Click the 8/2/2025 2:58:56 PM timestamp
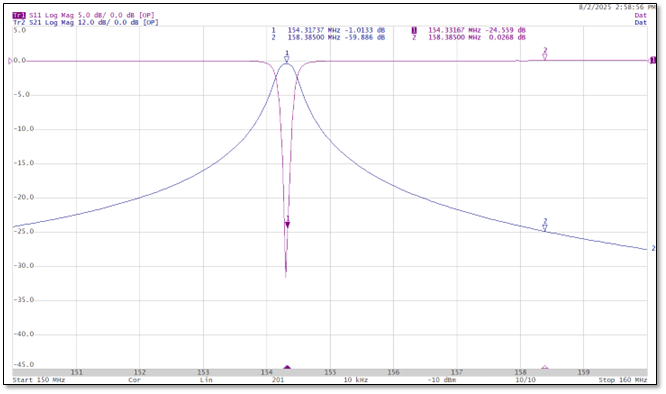Viewport: 666px width, 394px height. (x=617, y=7)
